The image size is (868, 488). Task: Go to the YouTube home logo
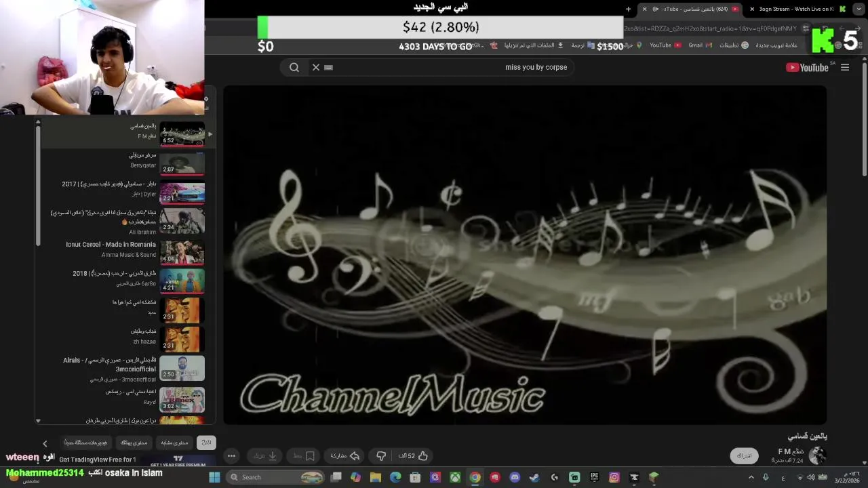807,67
